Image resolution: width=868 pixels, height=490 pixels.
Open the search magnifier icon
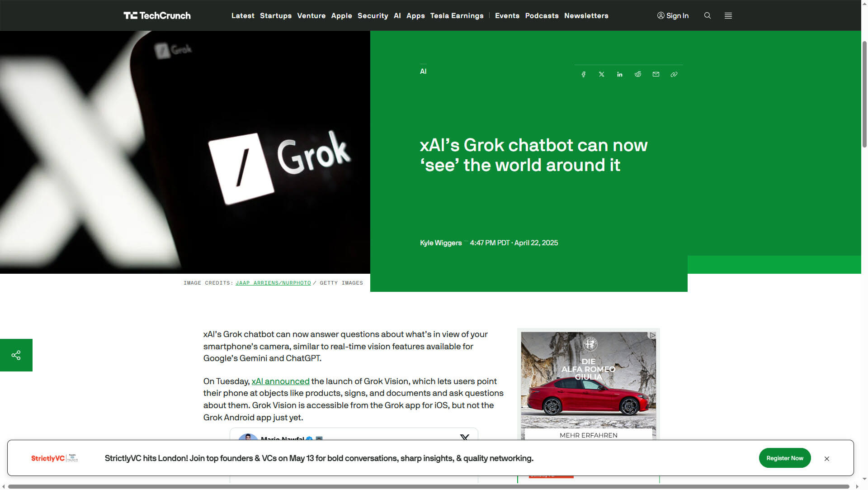click(x=707, y=15)
